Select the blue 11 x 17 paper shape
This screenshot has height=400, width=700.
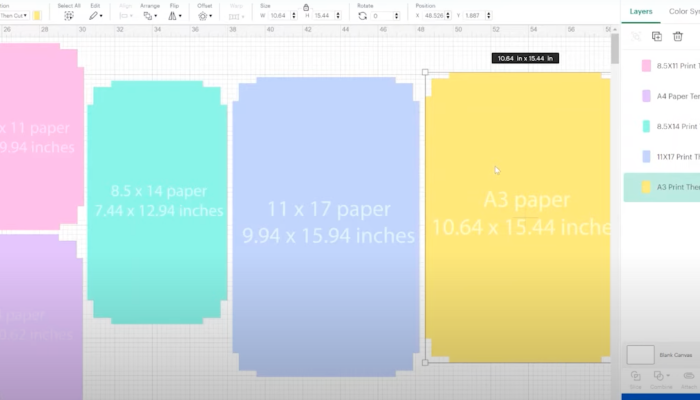click(x=326, y=227)
